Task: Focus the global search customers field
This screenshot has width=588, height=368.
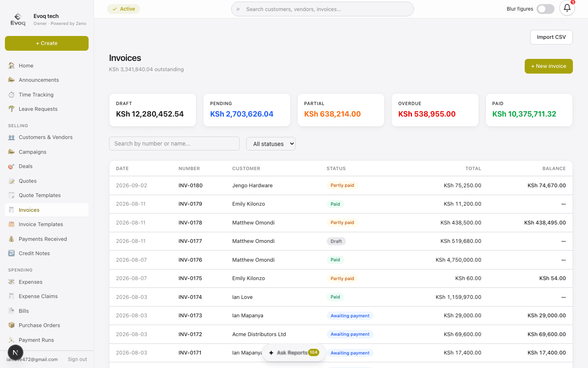Action: [x=322, y=9]
